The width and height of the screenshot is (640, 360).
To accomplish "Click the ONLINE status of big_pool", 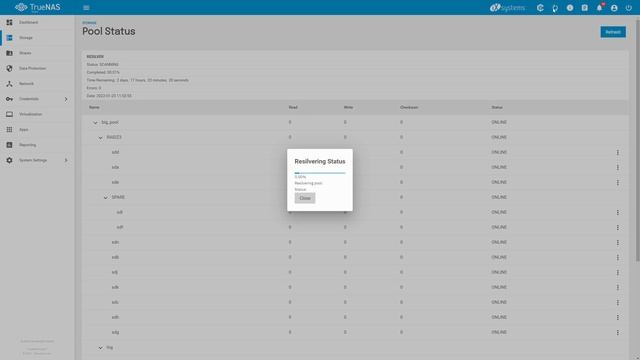I will 499,122.
